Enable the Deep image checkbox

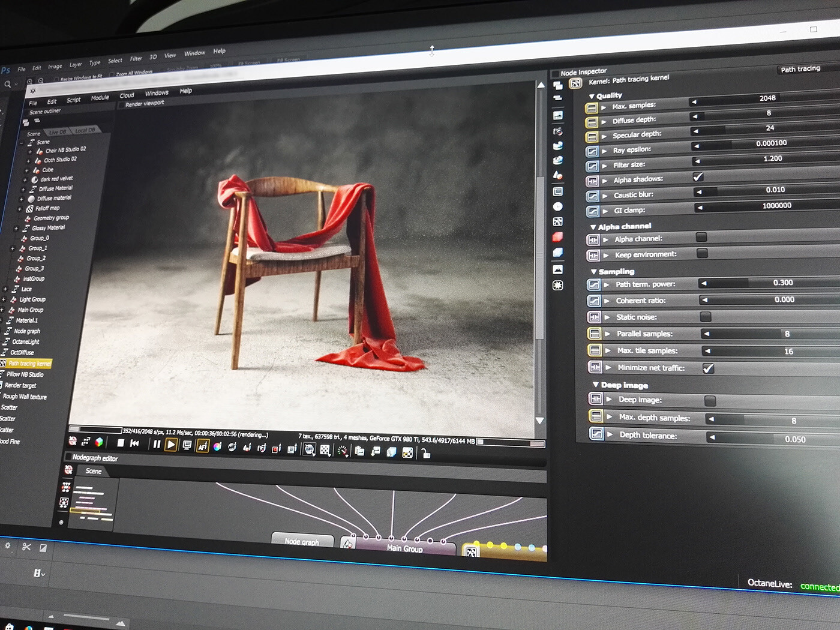click(x=710, y=401)
